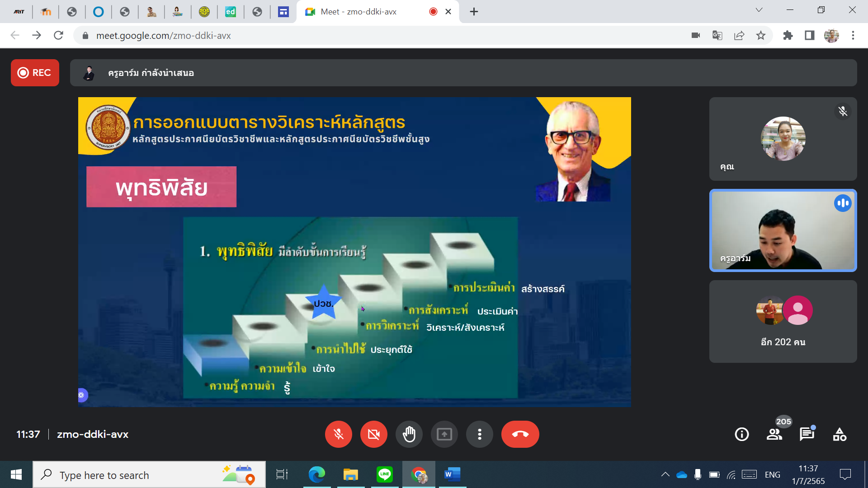Open the Chrome three-dot menu
This screenshot has width=868, height=488.
coord(853,35)
